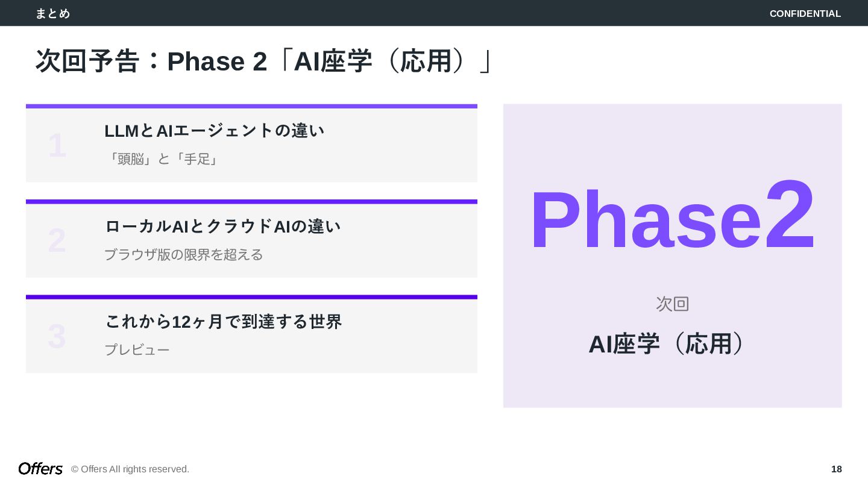Click subtitle 「頭脳」と「手足」

(x=163, y=159)
